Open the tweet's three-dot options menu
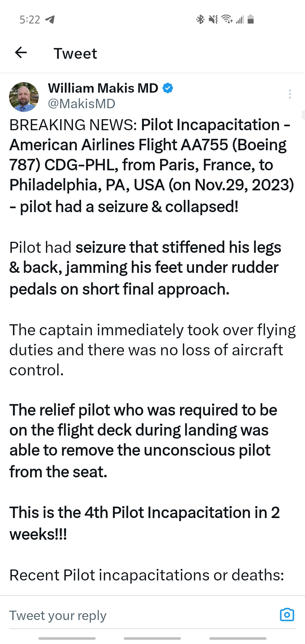Viewport: 305px width, 644px height. (290, 94)
